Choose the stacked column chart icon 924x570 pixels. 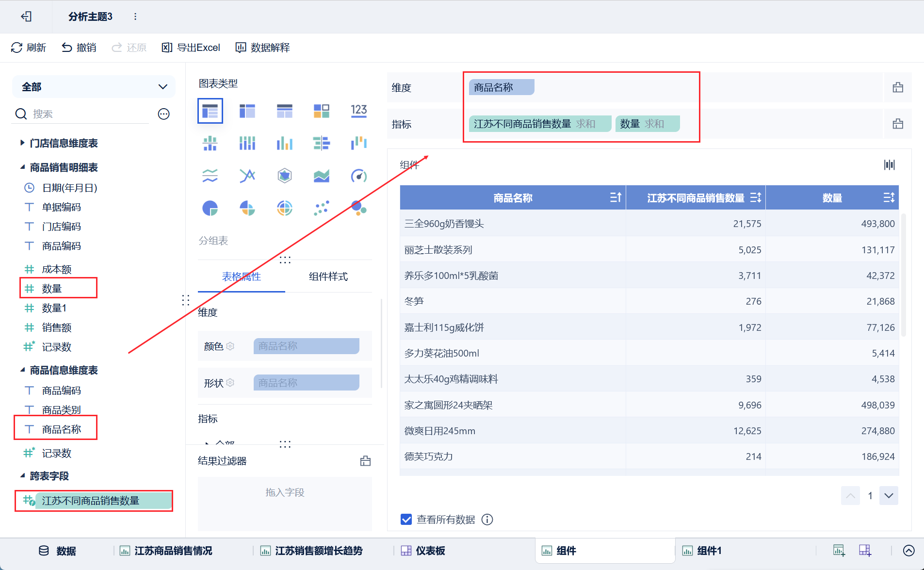[247, 143]
